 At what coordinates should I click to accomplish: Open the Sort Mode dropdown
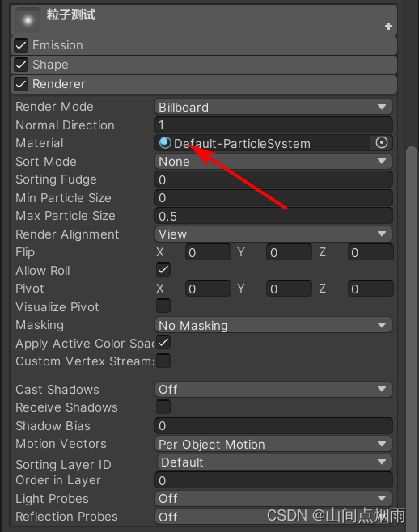(273, 162)
